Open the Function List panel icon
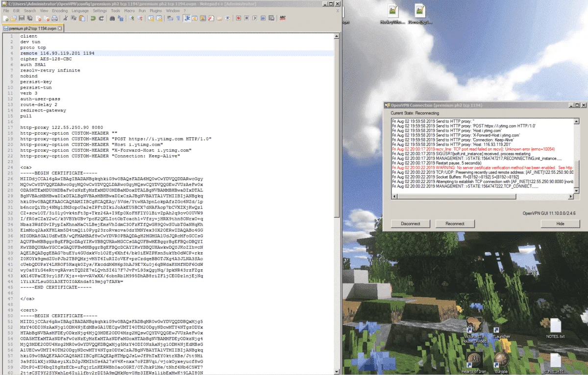 [x=211, y=18]
